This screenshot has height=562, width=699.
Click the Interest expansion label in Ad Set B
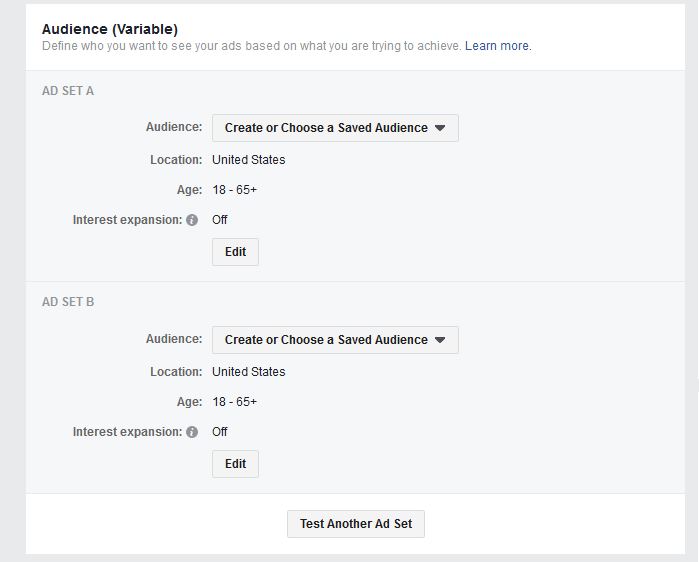(127, 432)
